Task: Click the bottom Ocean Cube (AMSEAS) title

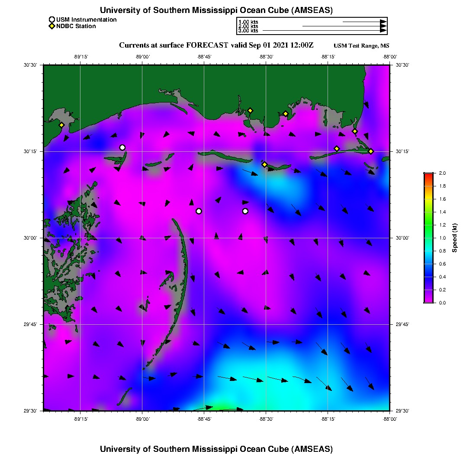Action: [216, 449]
